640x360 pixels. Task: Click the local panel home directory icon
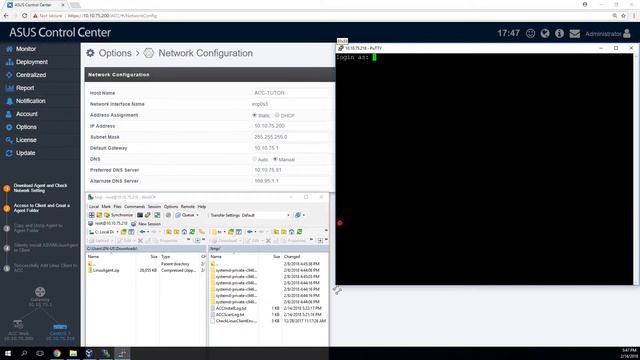(x=184, y=232)
